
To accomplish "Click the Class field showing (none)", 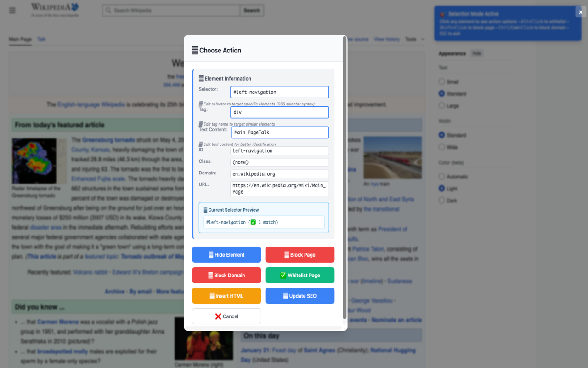I will click(280, 162).
